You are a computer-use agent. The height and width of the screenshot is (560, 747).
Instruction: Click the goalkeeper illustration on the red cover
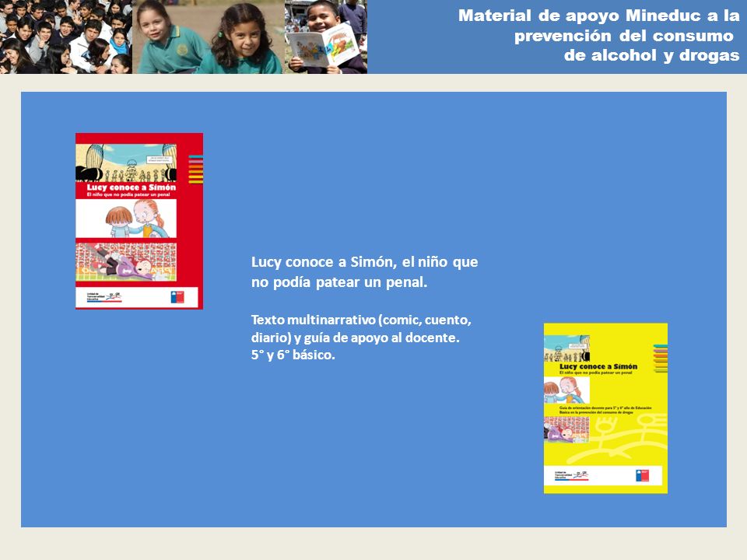126,261
